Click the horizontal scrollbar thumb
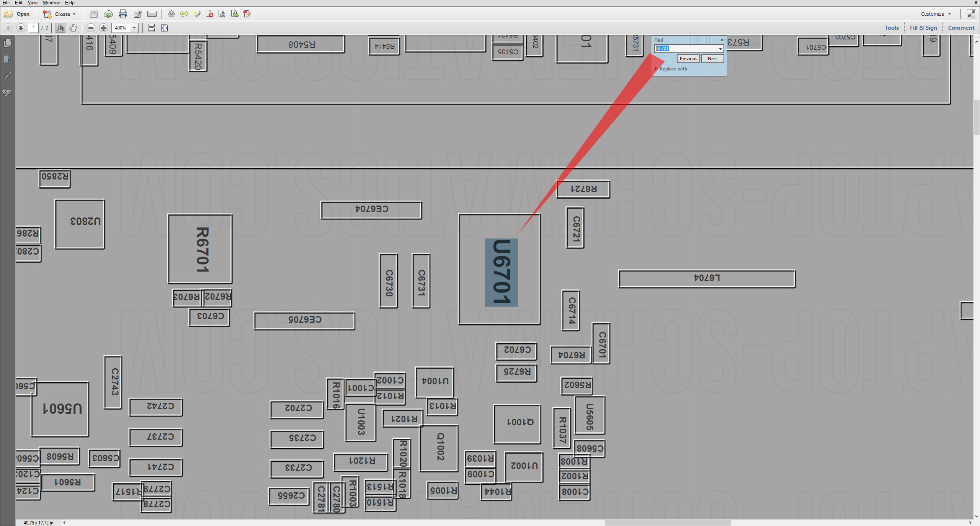The width and height of the screenshot is (980, 526). point(668,523)
